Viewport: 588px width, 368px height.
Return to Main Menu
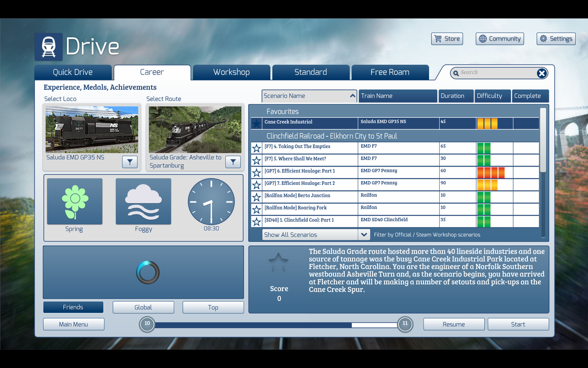pyautogui.click(x=73, y=324)
